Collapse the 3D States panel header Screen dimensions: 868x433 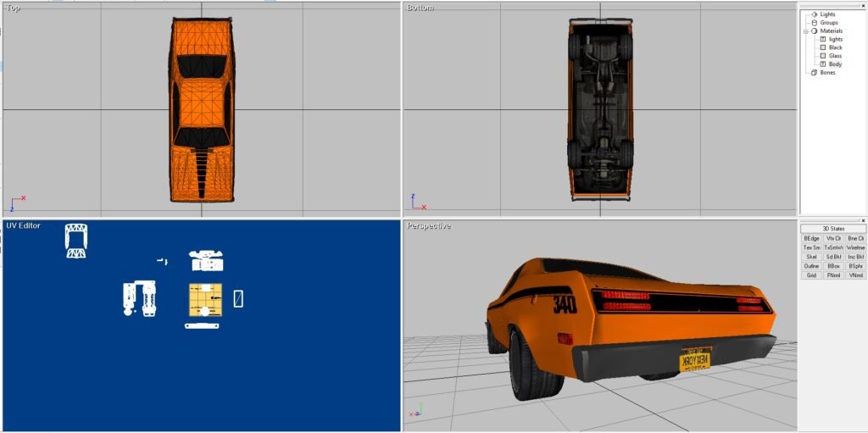pos(833,229)
